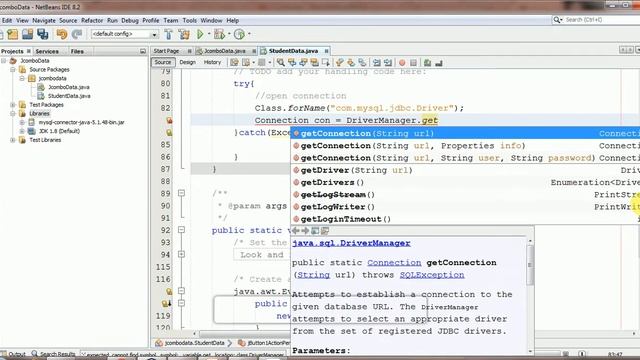Screen dimensions: 640x360
Task: Click the Comment editor toolbar icon
Action: pyautogui.click(x=427, y=62)
